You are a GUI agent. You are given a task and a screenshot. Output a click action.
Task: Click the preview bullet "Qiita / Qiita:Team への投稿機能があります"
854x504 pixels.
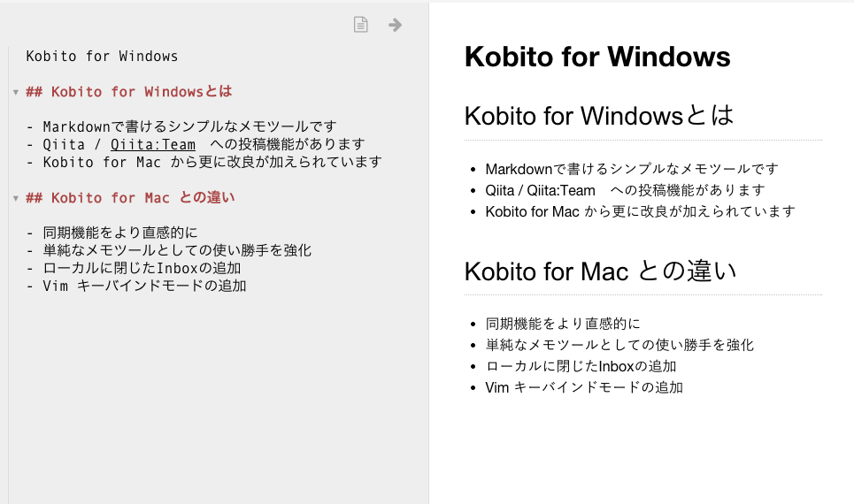(626, 190)
